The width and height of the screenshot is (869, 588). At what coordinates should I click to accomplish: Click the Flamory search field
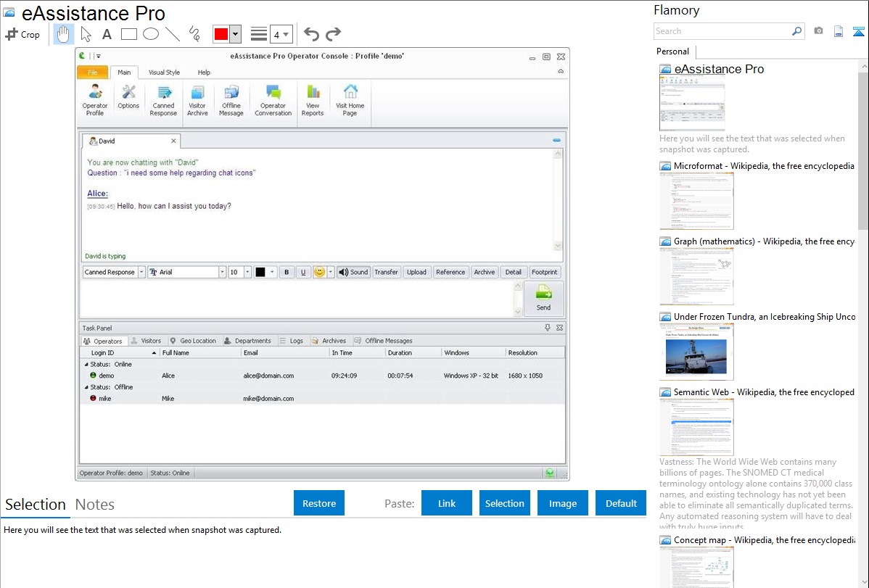click(x=722, y=31)
